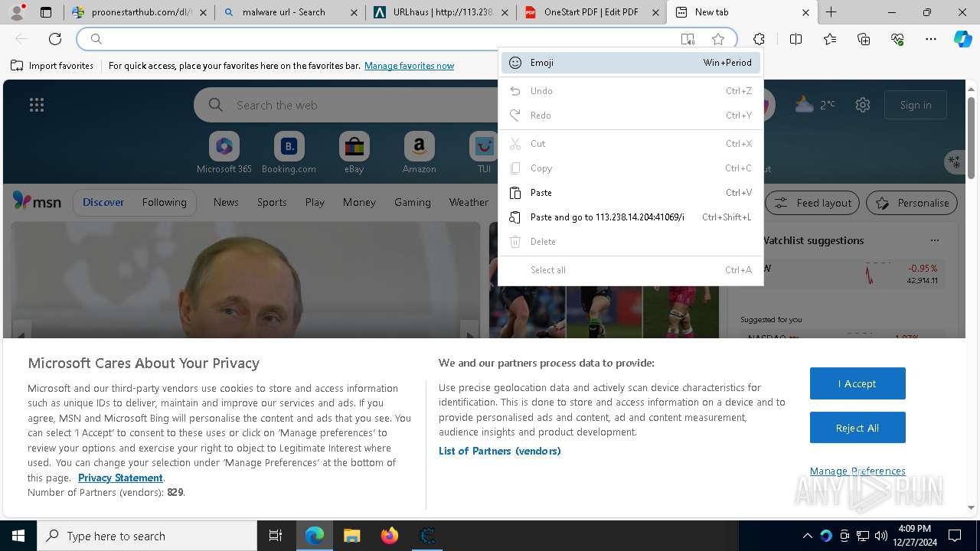980x551 pixels.
Task: Select the Following feed tab
Action: tap(164, 202)
